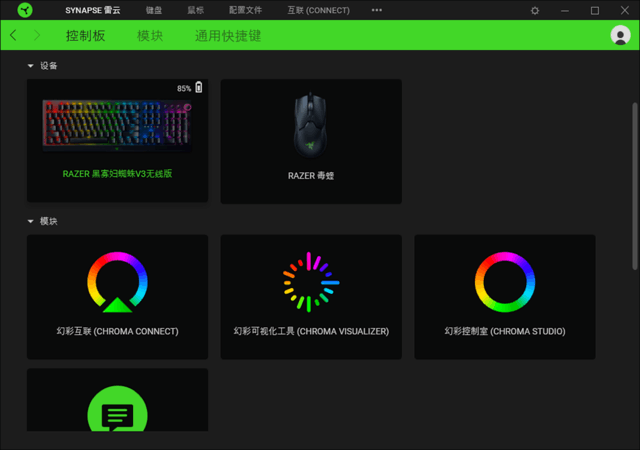Collapse the 模块 section
The height and width of the screenshot is (450, 640).
point(30,221)
